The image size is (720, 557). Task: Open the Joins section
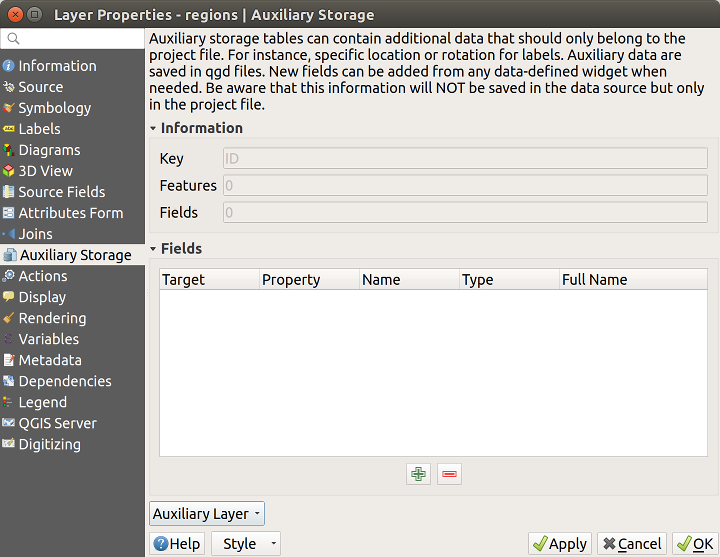point(35,234)
